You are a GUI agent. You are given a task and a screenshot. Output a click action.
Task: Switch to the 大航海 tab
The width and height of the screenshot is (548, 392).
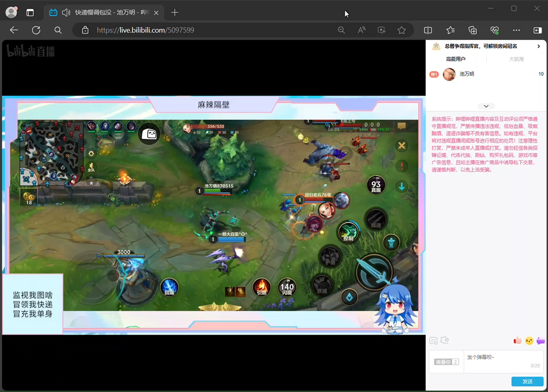pos(517,59)
